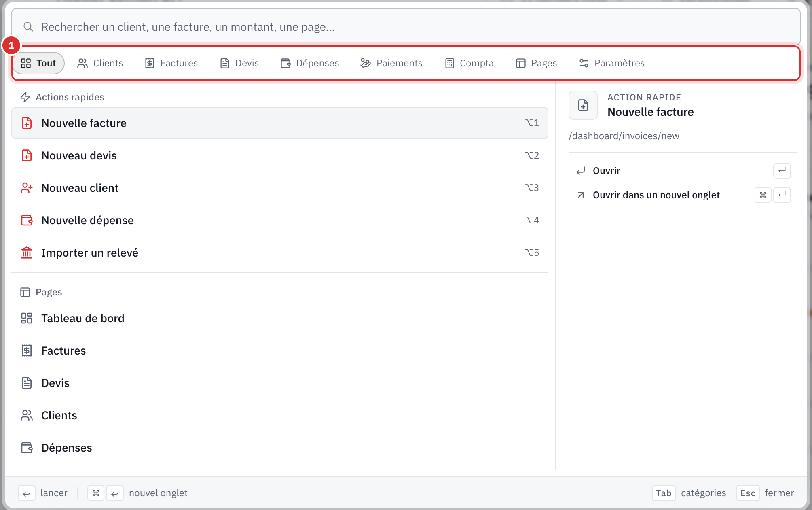This screenshot has width=812, height=510.
Task: Select the Nouvelle dépense quick action text
Action: 87,220
